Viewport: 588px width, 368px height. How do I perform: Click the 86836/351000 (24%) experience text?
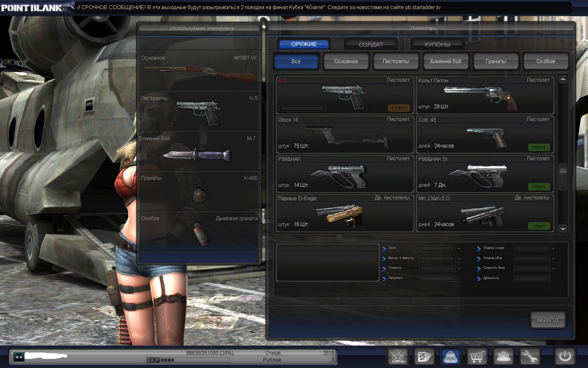click(x=210, y=353)
